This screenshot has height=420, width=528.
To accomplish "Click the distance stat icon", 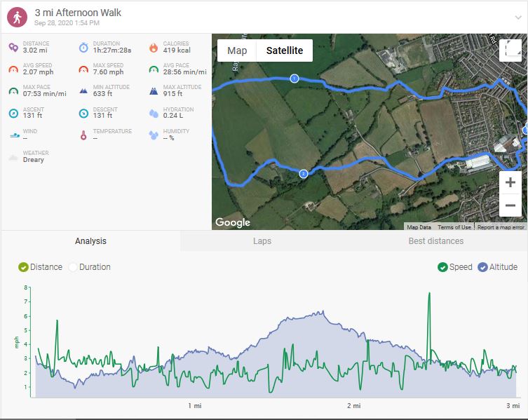I will click(x=13, y=48).
